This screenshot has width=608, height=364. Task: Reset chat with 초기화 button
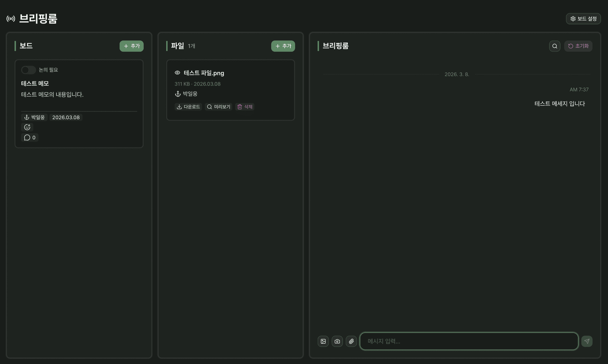pyautogui.click(x=578, y=46)
